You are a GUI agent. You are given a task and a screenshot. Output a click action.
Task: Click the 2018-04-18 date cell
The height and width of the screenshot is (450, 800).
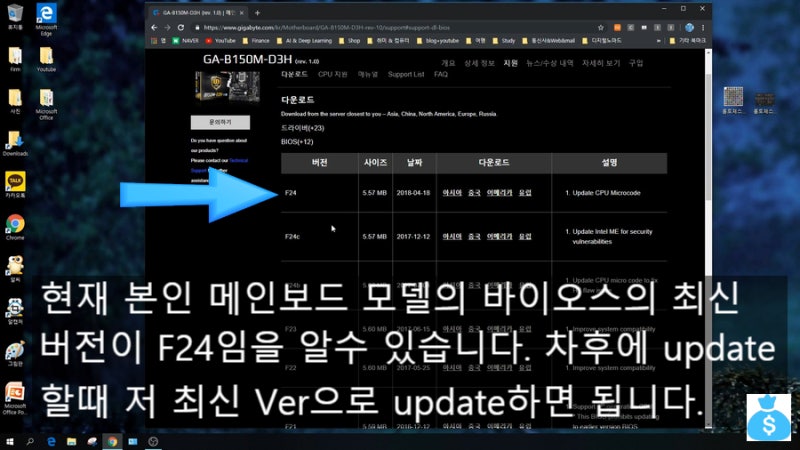pyautogui.click(x=413, y=193)
